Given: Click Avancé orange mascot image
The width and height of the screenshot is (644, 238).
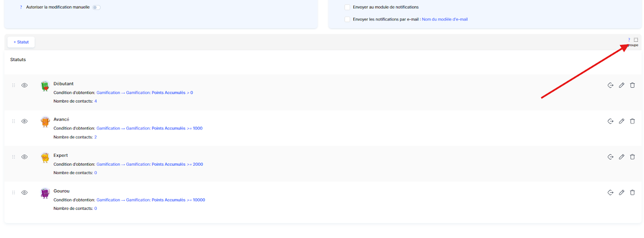Looking at the screenshot, I should (45, 122).
